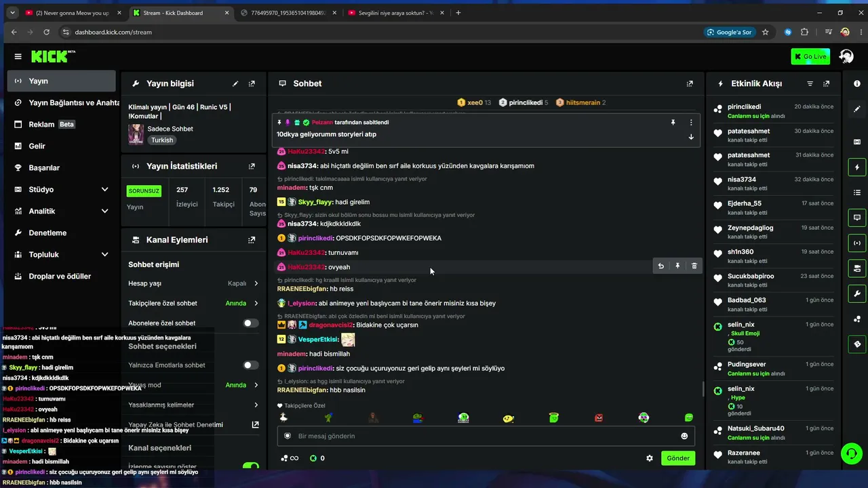Select Yayın in the sidebar
868x488 pixels.
pos(61,81)
